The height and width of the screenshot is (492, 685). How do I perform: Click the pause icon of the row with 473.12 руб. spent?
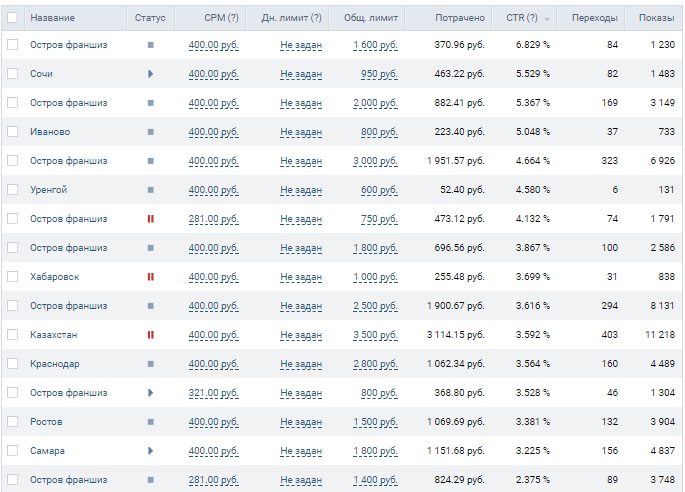pos(151,218)
